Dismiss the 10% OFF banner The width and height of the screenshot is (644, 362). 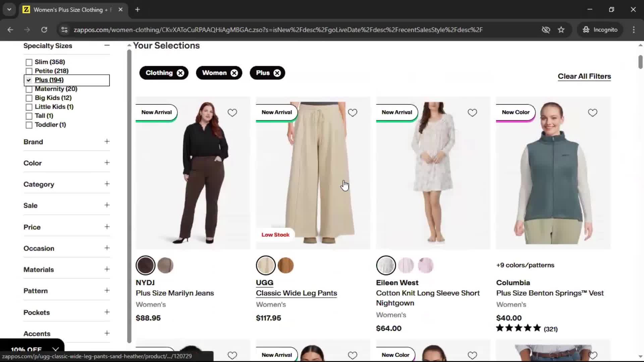pyautogui.click(x=56, y=350)
